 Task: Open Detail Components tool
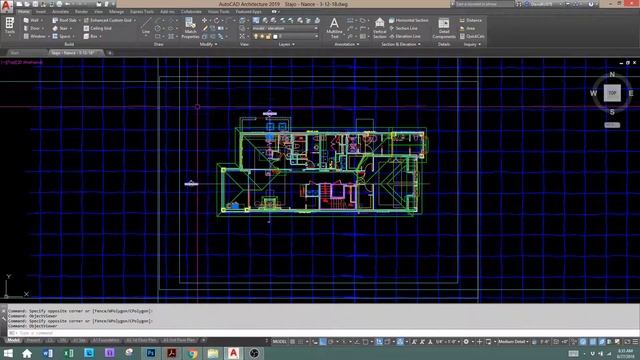444,28
